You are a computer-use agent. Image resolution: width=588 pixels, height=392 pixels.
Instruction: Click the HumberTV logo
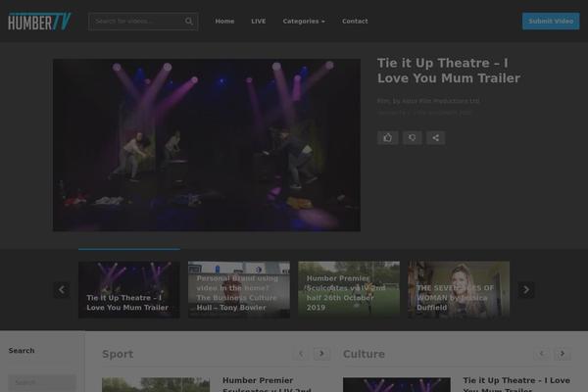click(39, 21)
